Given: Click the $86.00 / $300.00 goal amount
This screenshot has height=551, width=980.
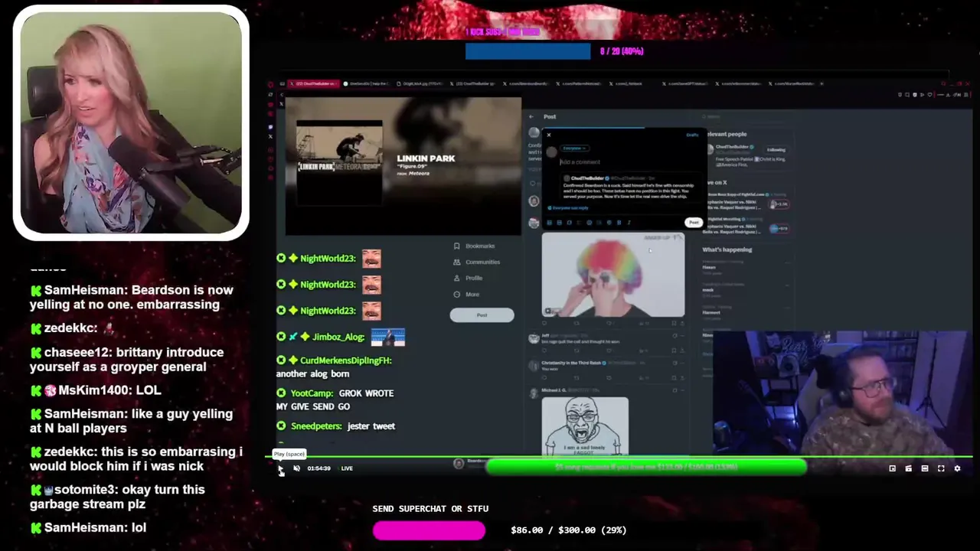Looking at the screenshot, I should [x=569, y=530].
